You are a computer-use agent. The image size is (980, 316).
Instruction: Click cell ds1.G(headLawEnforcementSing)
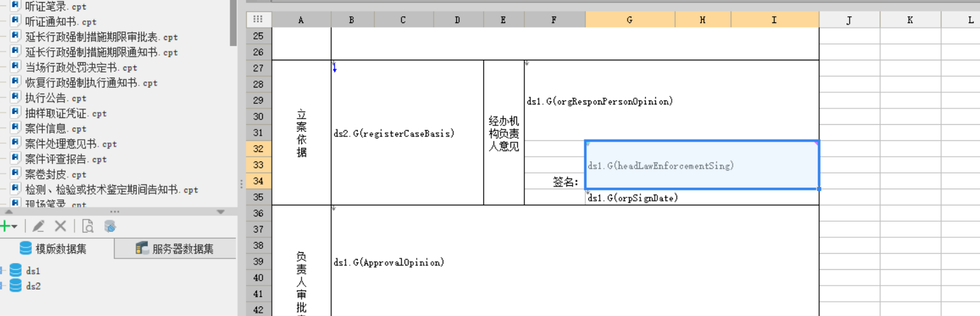click(x=702, y=165)
